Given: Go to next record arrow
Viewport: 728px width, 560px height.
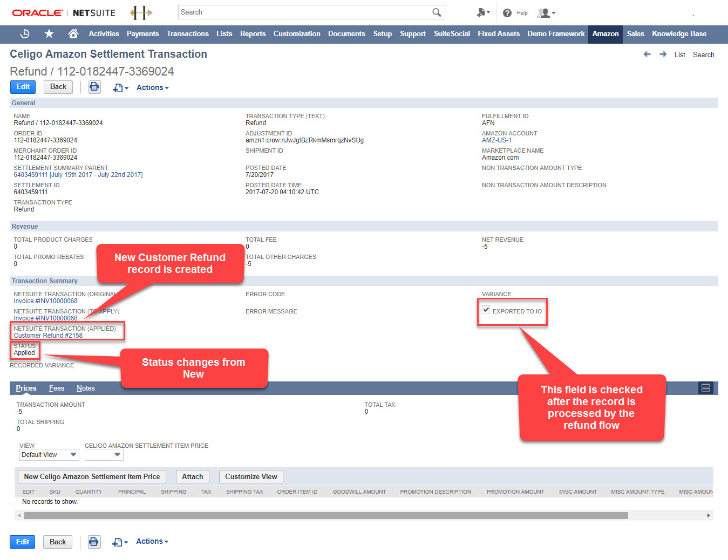Looking at the screenshot, I should (663, 54).
